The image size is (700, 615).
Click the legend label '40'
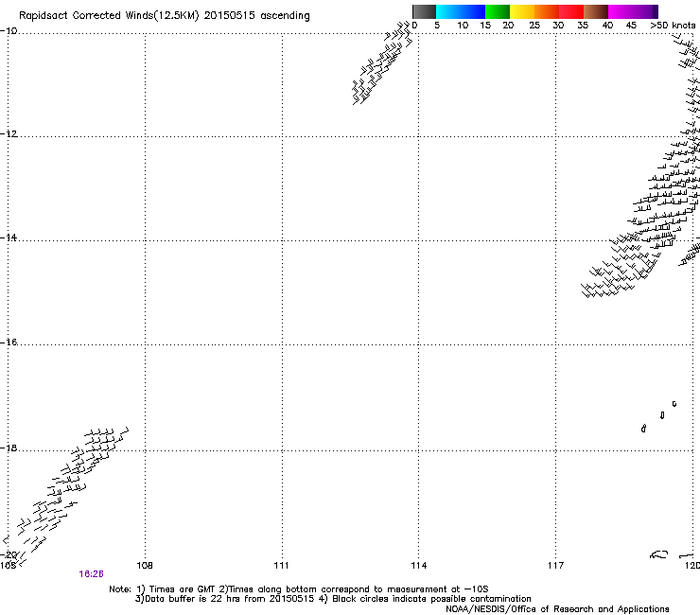607,26
